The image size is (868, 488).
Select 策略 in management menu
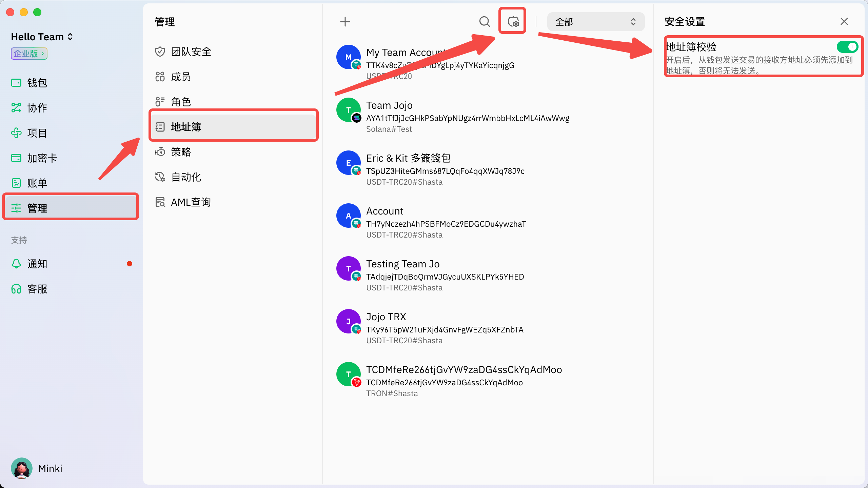pyautogui.click(x=180, y=152)
